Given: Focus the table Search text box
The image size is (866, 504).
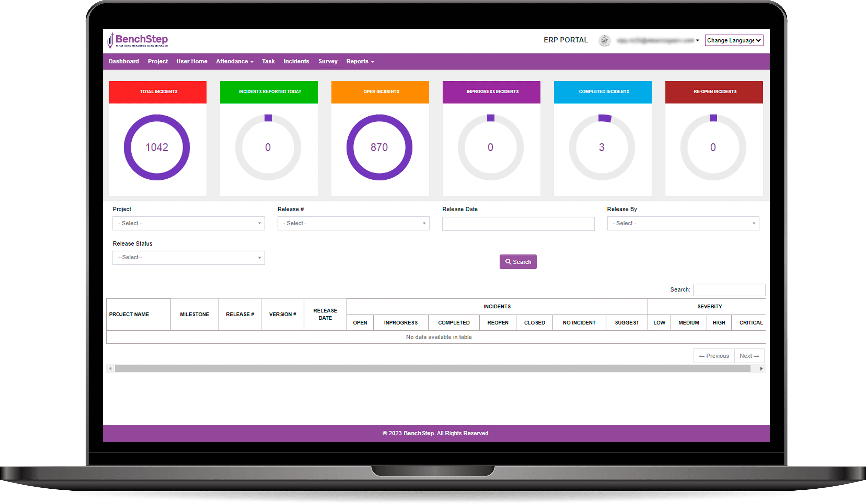Looking at the screenshot, I should click(x=729, y=290).
